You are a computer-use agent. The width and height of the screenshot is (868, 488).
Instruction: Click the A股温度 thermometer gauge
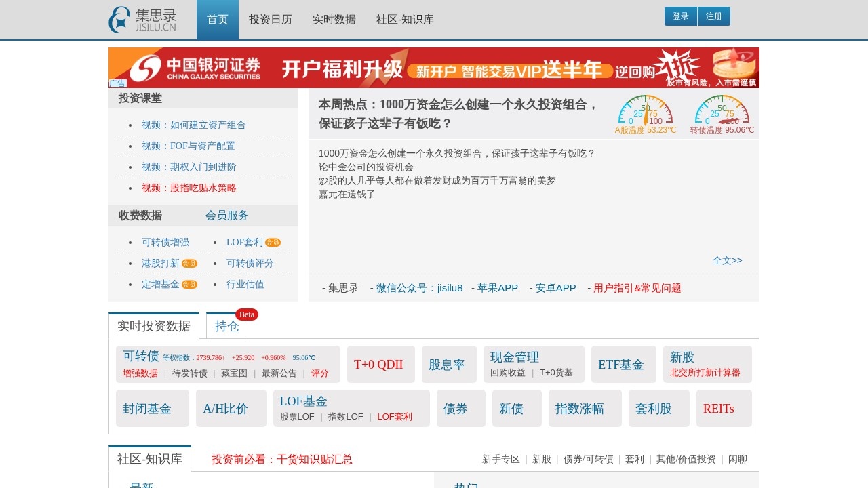tap(644, 114)
